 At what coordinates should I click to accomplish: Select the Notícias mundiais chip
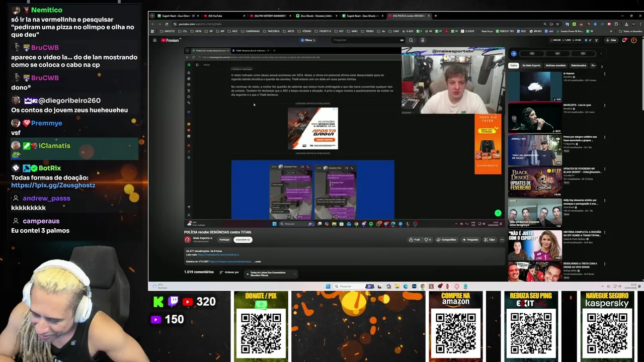[556, 65]
